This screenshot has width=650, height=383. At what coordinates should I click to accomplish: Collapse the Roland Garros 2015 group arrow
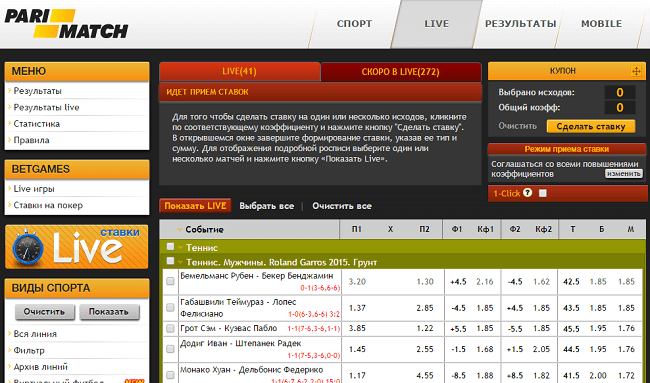181,262
